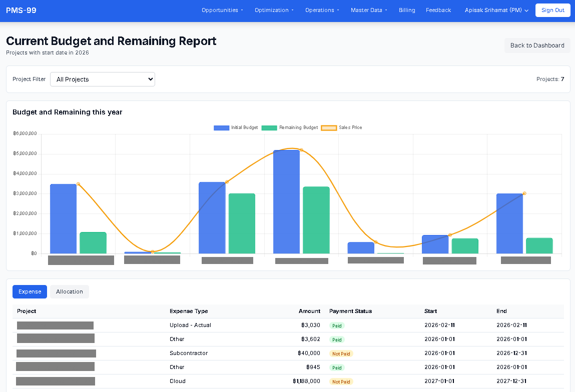Toggle Remaining Budget legend swatch
This screenshot has height=392, width=575.
269,128
